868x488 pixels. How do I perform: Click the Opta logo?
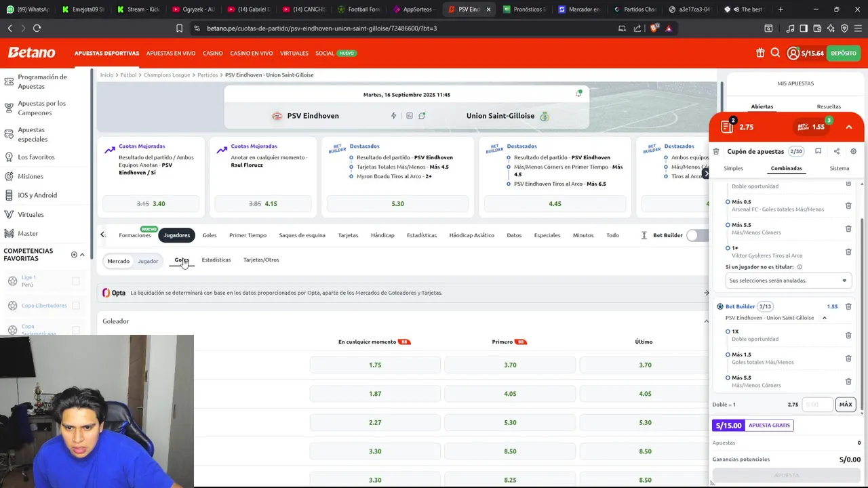[114, 293]
